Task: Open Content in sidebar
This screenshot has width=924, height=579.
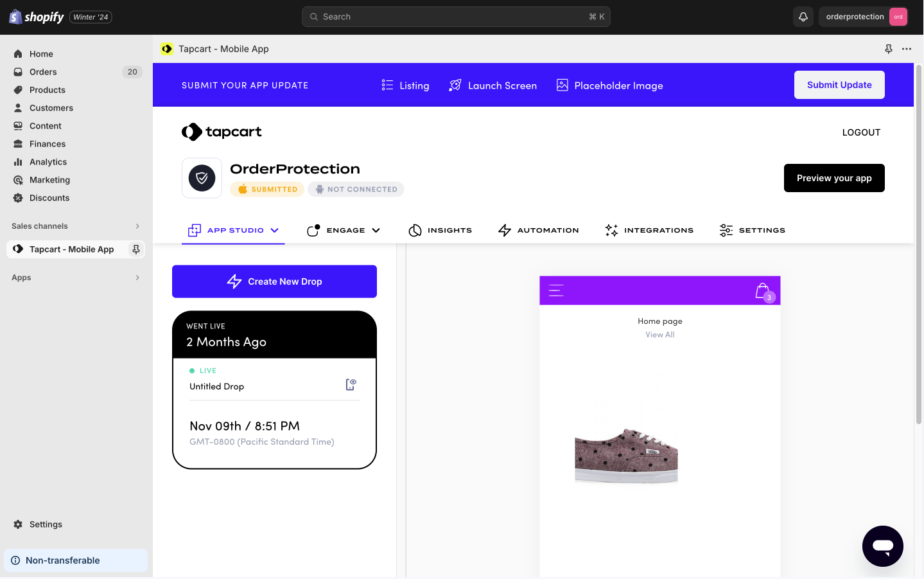Action: coord(46,126)
